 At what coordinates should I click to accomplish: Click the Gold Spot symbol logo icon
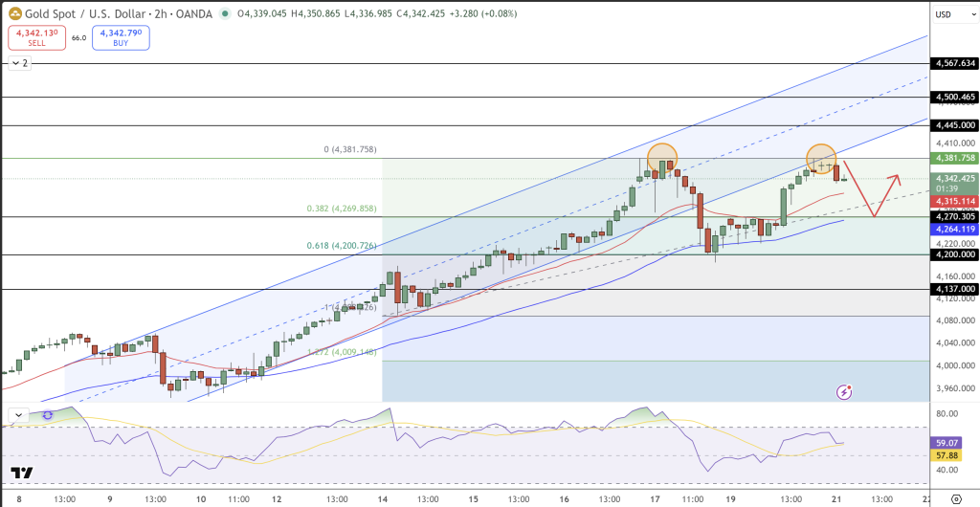[x=14, y=13]
